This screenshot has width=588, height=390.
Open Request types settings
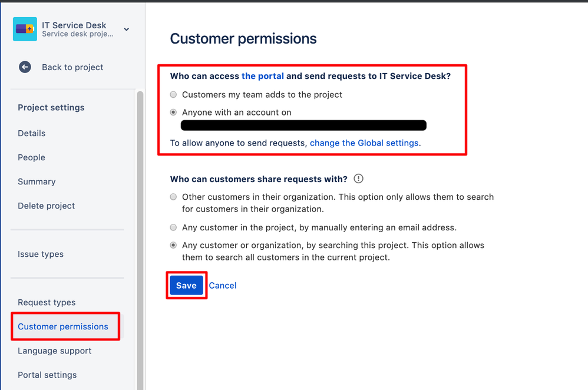click(x=47, y=303)
